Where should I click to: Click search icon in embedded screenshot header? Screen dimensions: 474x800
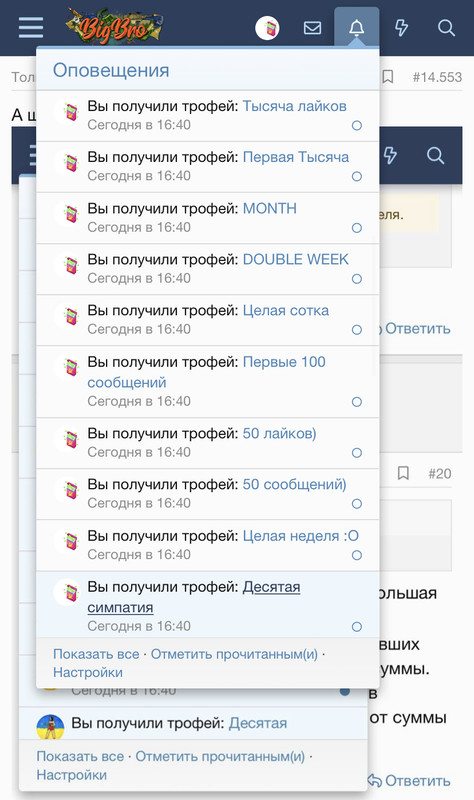(x=435, y=155)
